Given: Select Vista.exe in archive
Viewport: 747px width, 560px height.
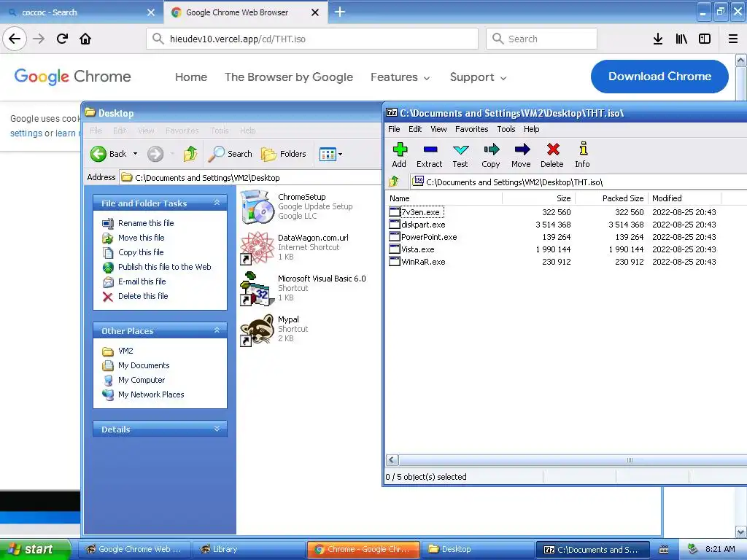Looking at the screenshot, I should (x=417, y=249).
